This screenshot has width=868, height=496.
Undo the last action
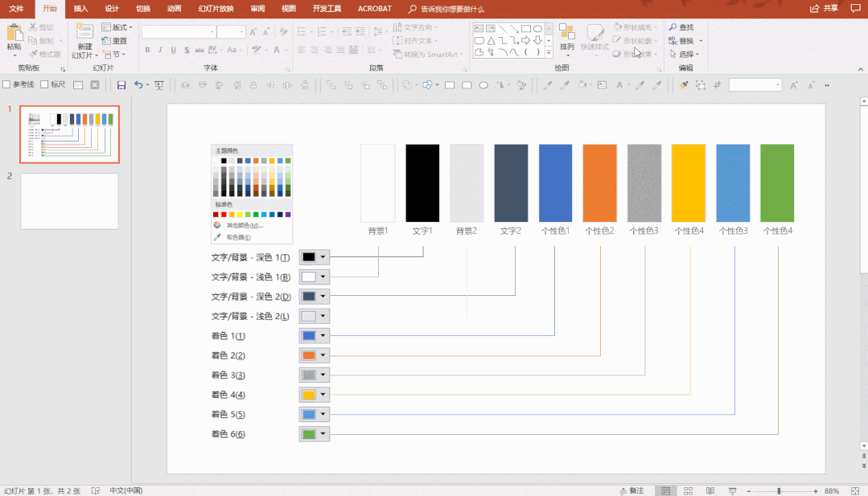point(138,85)
